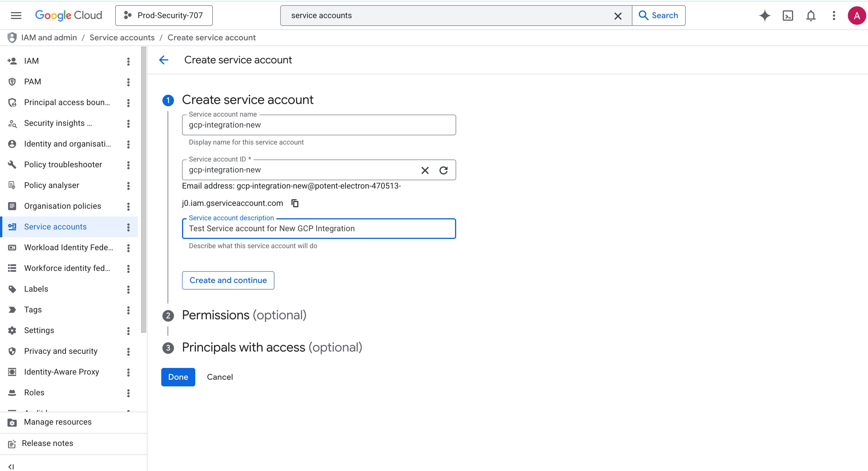Cancel service account creation

[220, 377]
